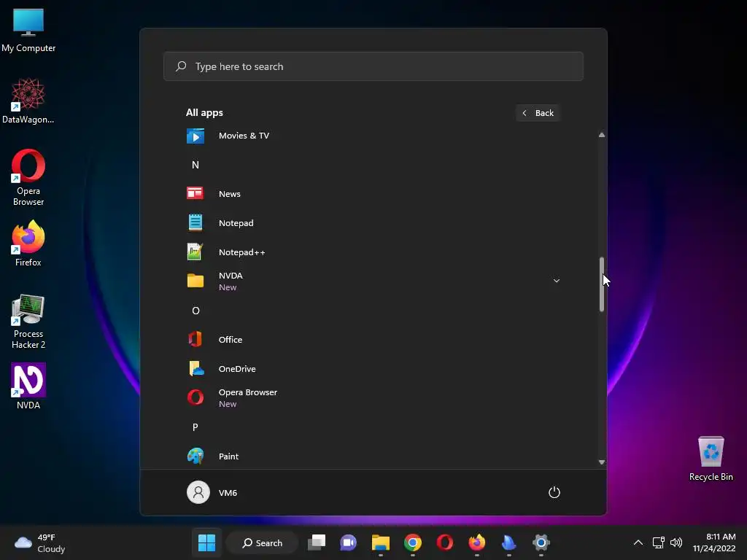This screenshot has width=747, height=560.
Task: Open Task View on the taskbar
Action: pyautogui.click(x=317, y=542)
